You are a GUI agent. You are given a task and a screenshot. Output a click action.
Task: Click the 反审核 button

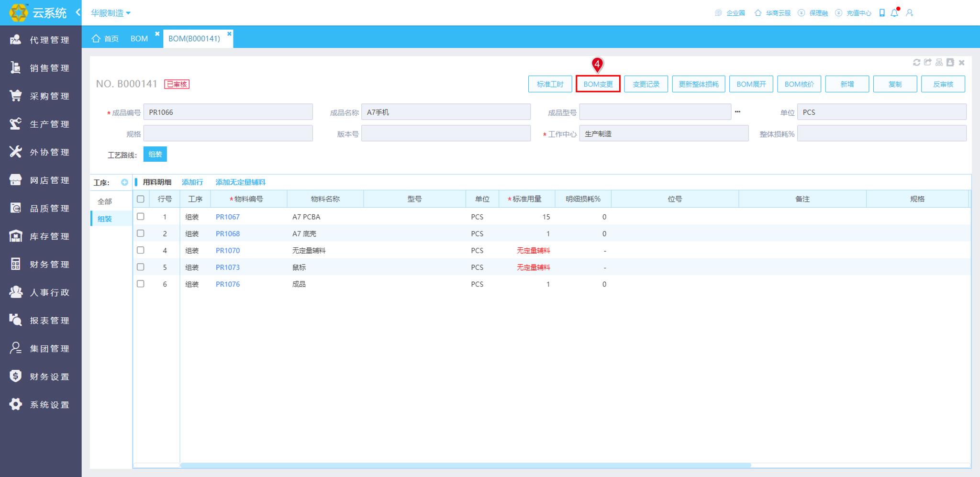(943, 84)
